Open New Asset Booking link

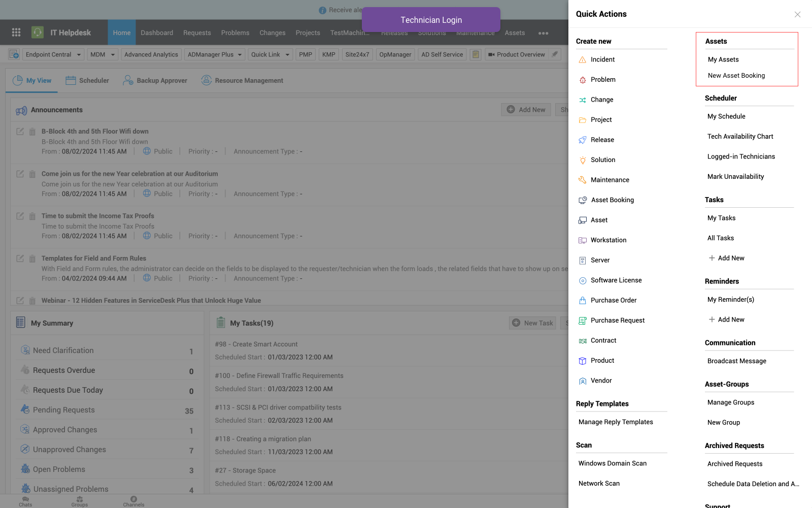tap(736, 76)
